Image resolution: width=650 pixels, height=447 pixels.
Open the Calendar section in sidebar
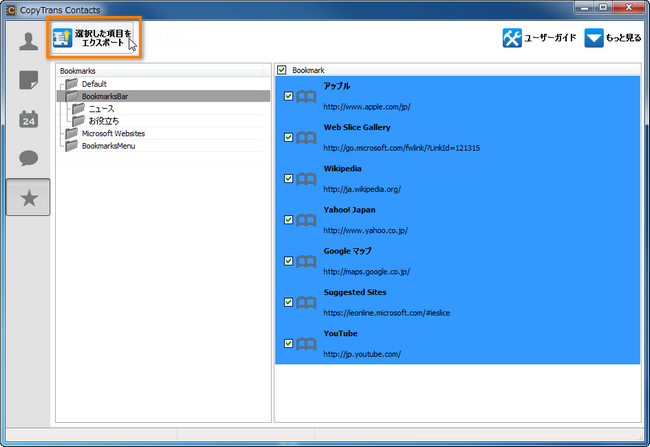(x=29, y=119)
